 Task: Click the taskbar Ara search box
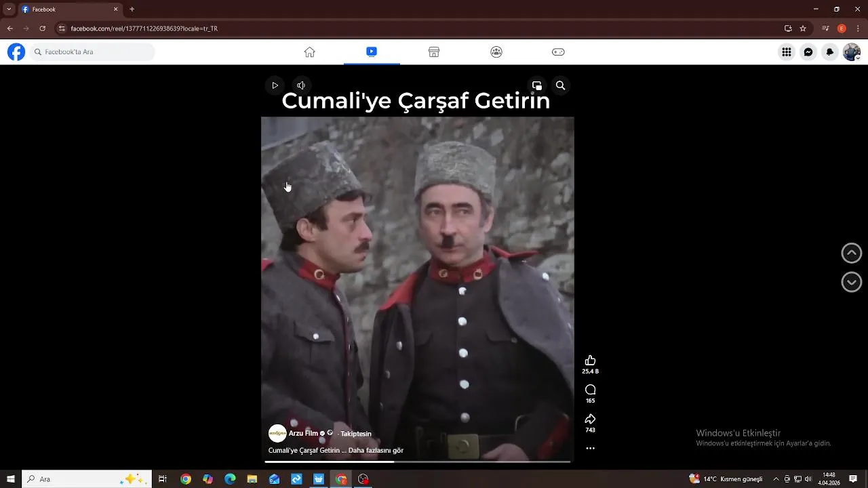[x=87, y=479]
